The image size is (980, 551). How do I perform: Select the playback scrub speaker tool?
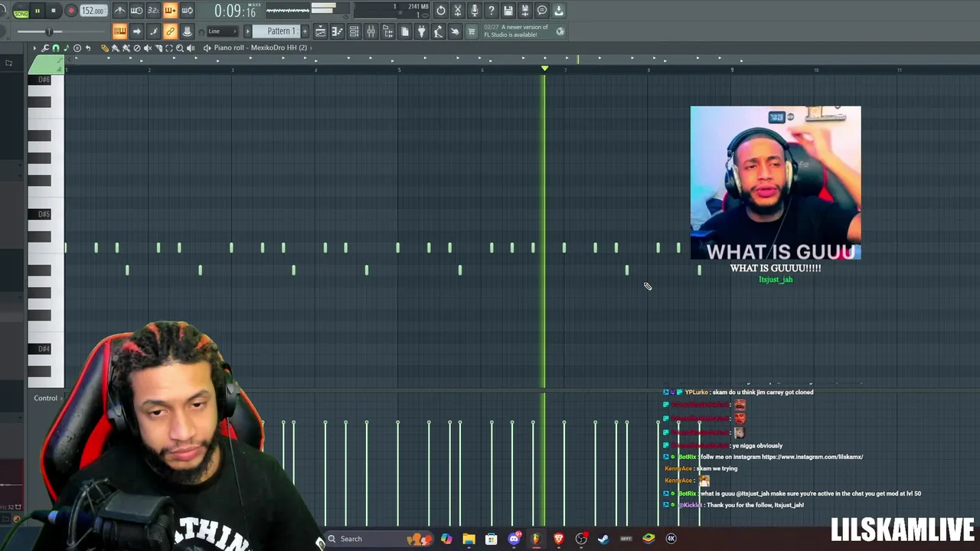pos(191,48)
